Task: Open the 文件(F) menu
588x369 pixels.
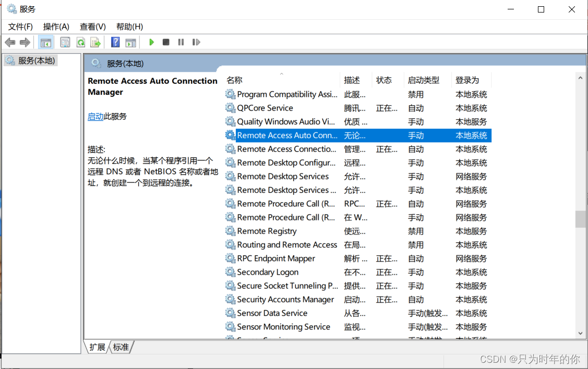Action: (x=20, y=27)
